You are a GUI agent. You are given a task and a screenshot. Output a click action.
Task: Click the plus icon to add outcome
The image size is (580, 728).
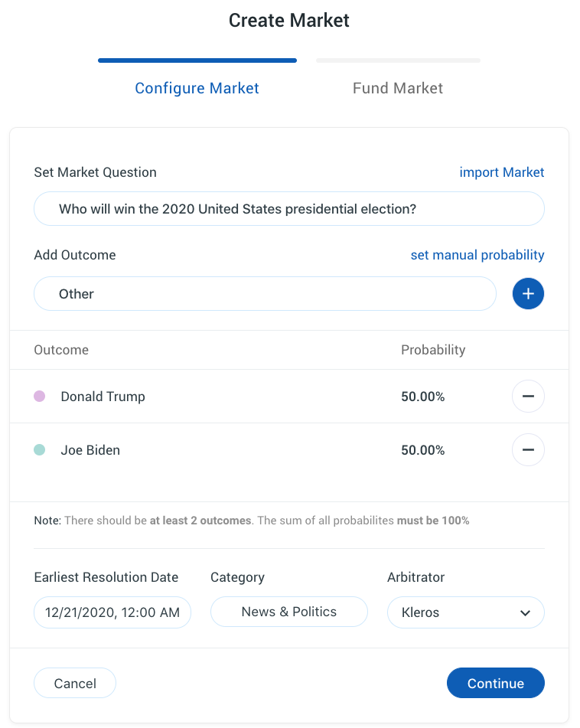click(x=528, y=294)
